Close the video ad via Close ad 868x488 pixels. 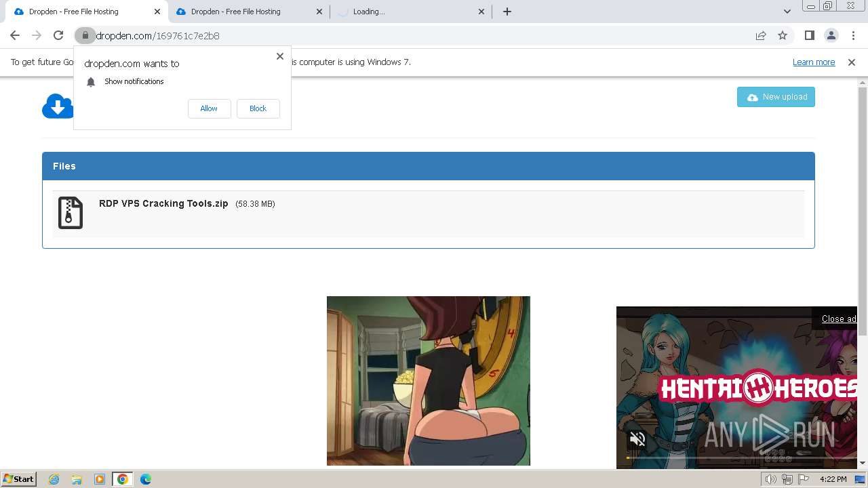point(839,319)
